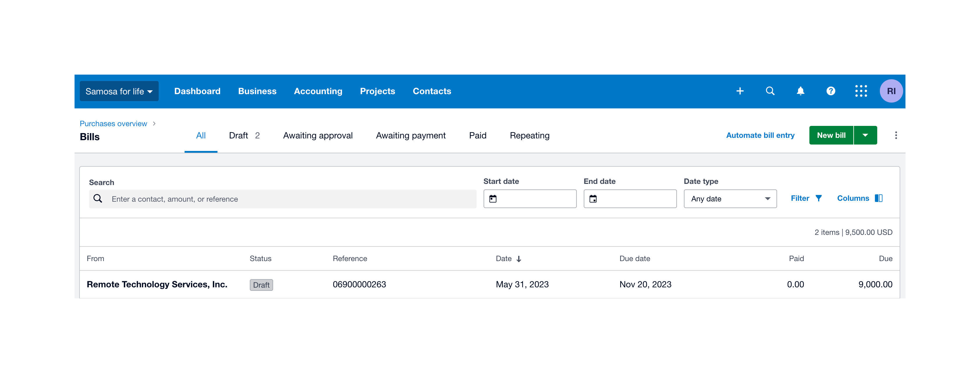This screenshot has height=373, width=980.
Task: Click the RI profile avatar
Action: coord(891,91)
